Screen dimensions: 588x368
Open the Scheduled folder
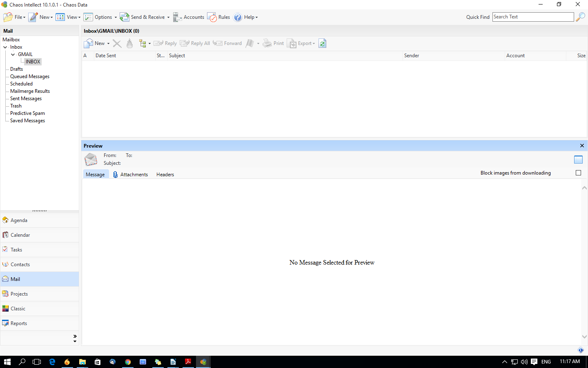click(21, 84)
